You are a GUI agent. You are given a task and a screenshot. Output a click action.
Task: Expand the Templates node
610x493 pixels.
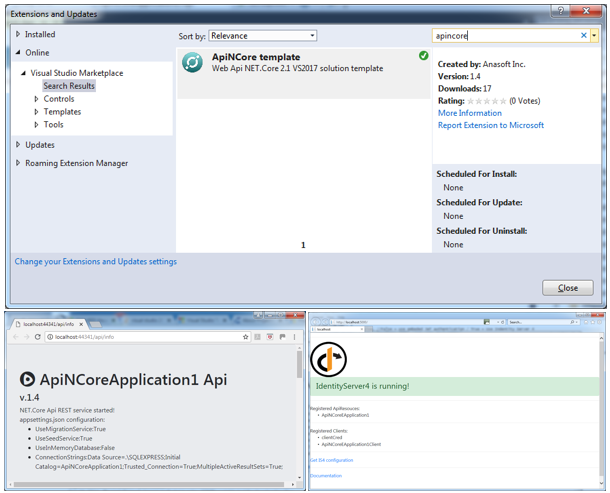[x=36, y=112]
